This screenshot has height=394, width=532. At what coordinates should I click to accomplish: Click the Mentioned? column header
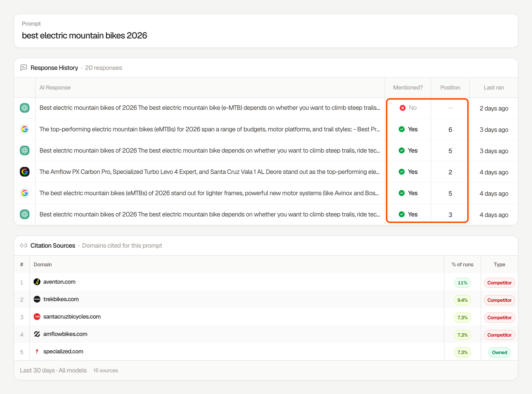click(408, 88)
